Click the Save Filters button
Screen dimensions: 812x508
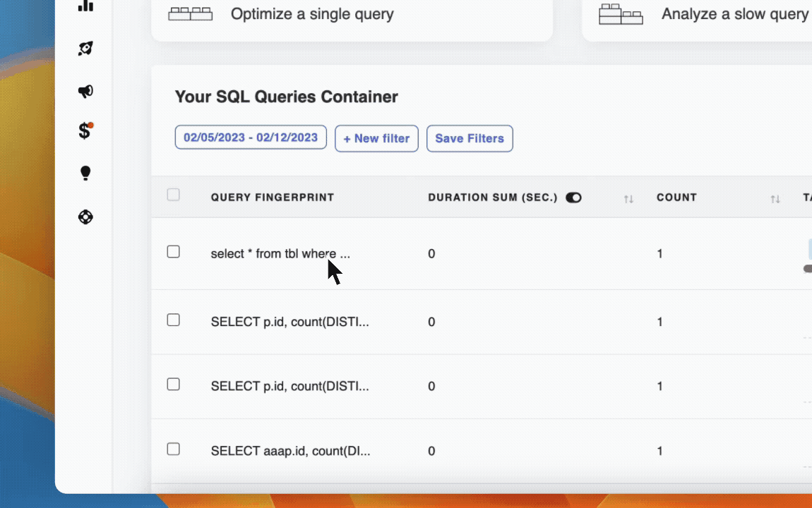(470, 138)
